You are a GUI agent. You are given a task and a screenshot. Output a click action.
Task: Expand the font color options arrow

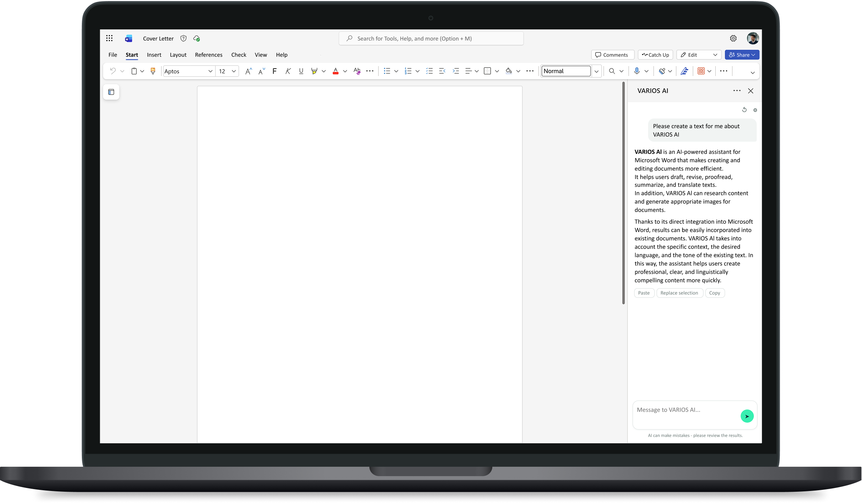pos(345,71)
